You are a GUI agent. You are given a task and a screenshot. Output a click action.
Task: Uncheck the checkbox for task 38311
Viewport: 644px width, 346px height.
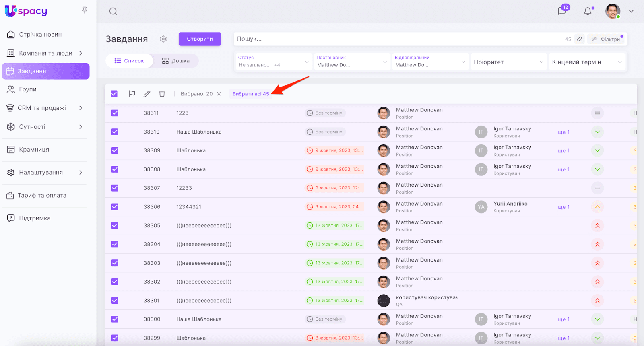point(115,113)
